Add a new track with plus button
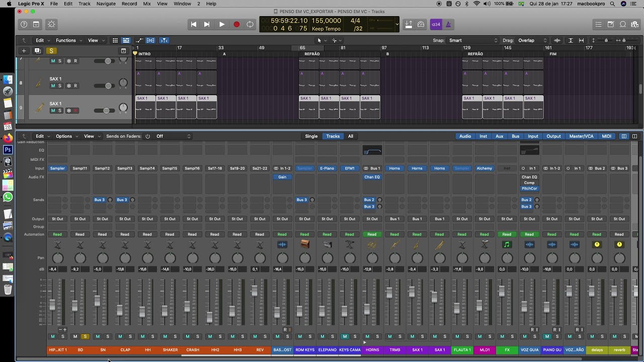The height and width of the screenshot is (362, 644). [24, 51]
